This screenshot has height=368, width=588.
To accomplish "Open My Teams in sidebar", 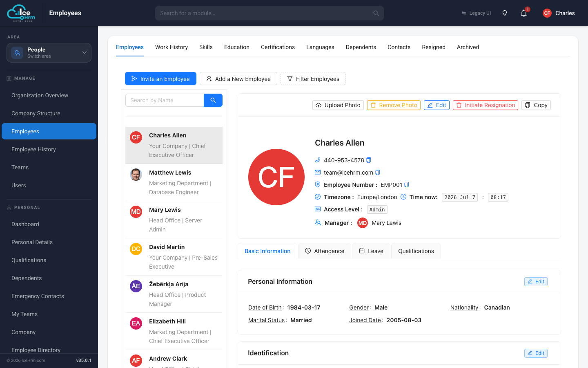I will click(x=49, y=314).
